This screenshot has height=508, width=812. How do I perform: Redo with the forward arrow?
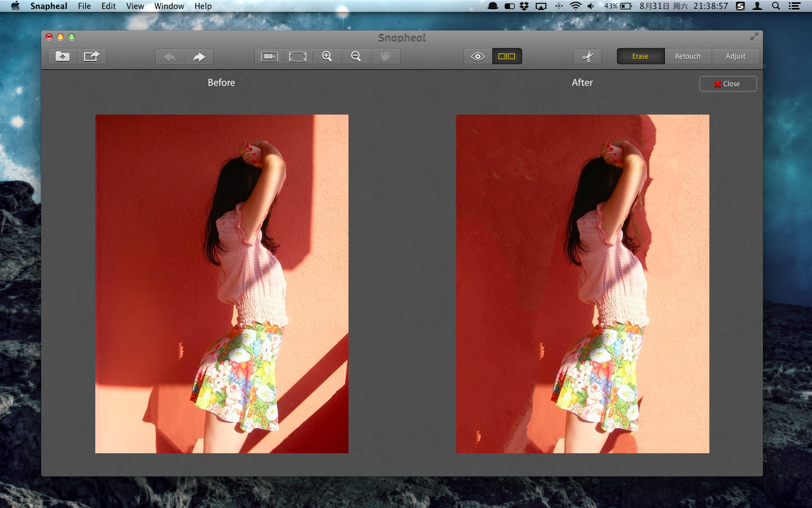[x=198, y=56]
